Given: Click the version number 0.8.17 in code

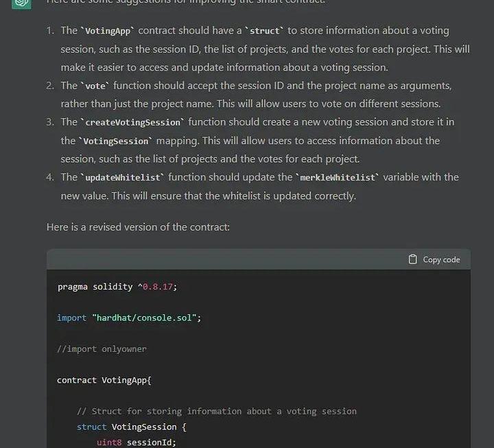Looking at the screenshot, I should (x=158, y=287).
